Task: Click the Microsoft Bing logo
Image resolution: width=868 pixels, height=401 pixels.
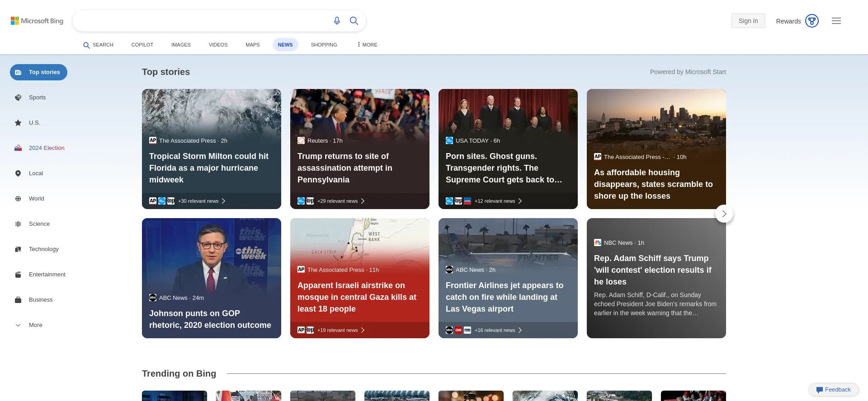Action: coord(37,21)
